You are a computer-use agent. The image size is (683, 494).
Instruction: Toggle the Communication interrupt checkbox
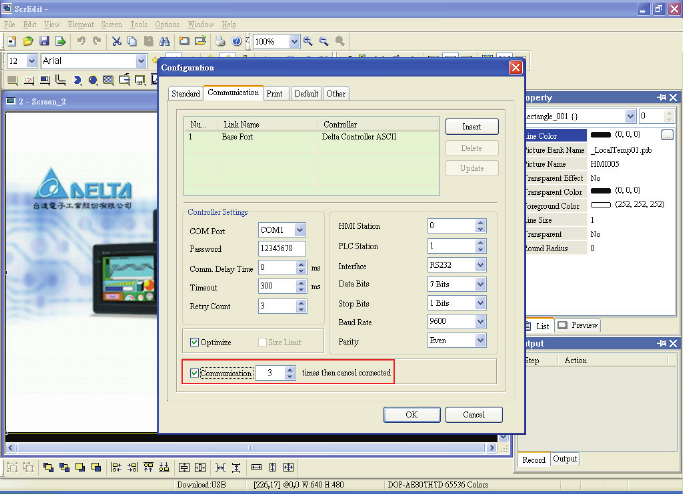(195, 373)
